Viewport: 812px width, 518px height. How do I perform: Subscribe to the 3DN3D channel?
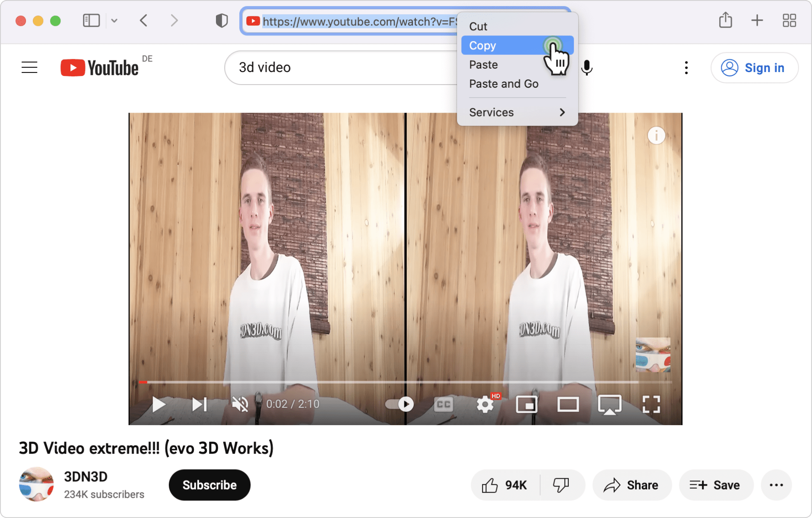coord(209,485)
